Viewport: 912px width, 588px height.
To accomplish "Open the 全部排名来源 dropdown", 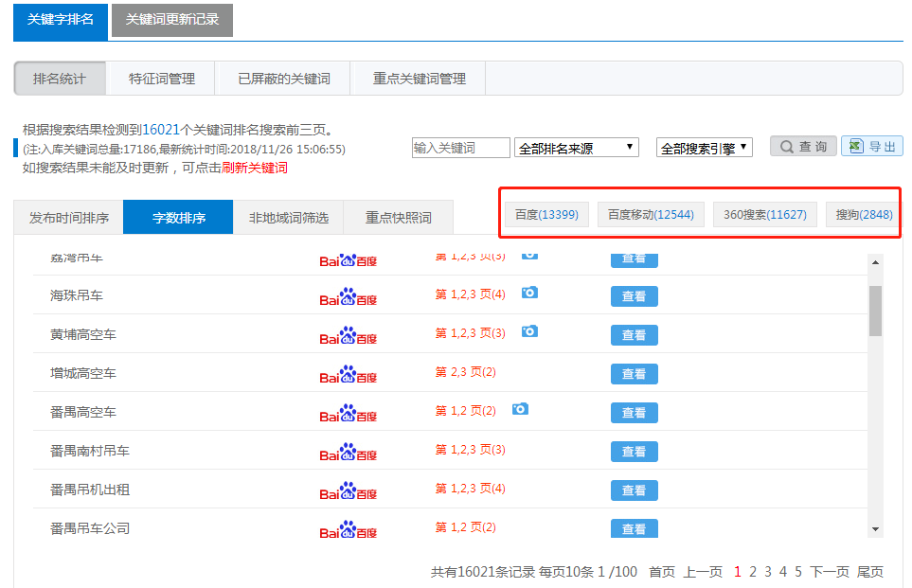I will [577, 148].
